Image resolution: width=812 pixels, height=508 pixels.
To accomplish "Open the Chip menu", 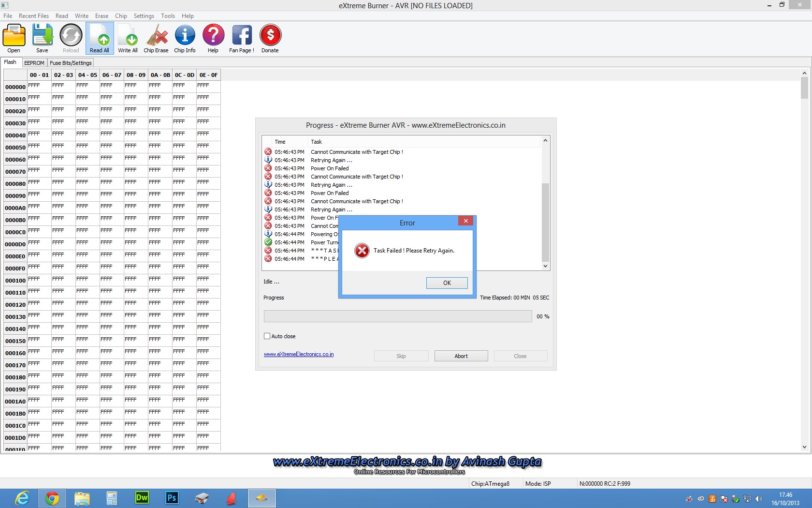I will coord(121,16).
